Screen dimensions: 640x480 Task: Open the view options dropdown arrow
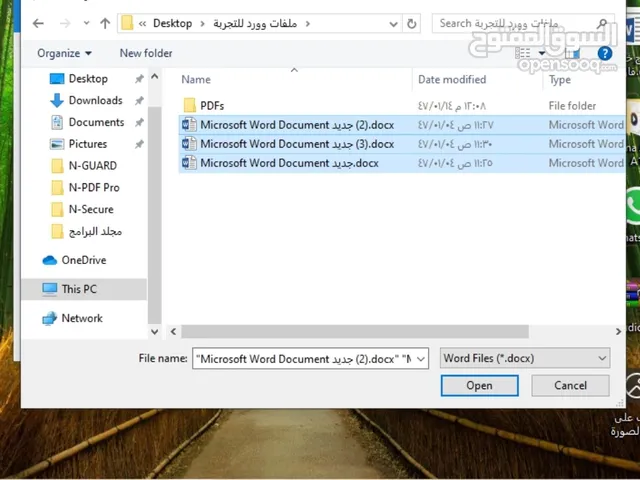(542, 53)
